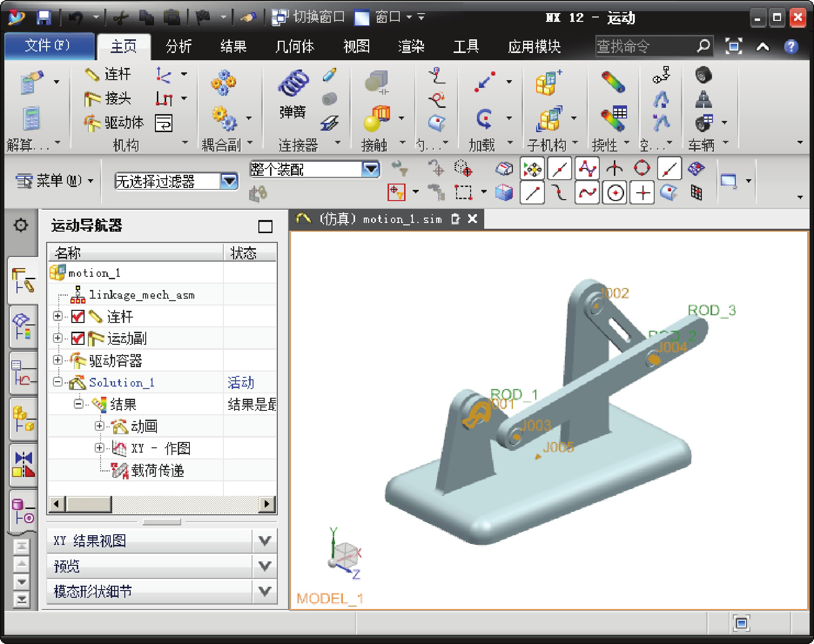Click the navigator settings gear icon
814x644 pixels.
pos(21,225)
